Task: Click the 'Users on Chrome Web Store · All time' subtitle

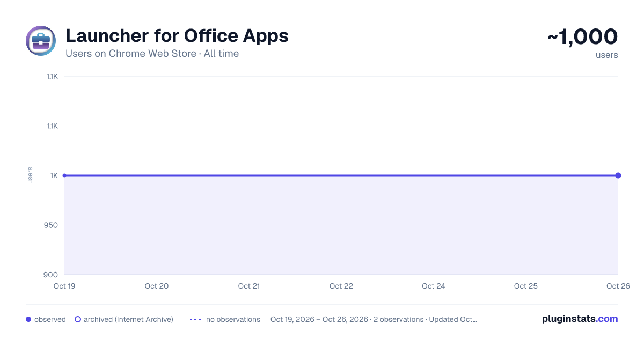Action: coord(152,54)
